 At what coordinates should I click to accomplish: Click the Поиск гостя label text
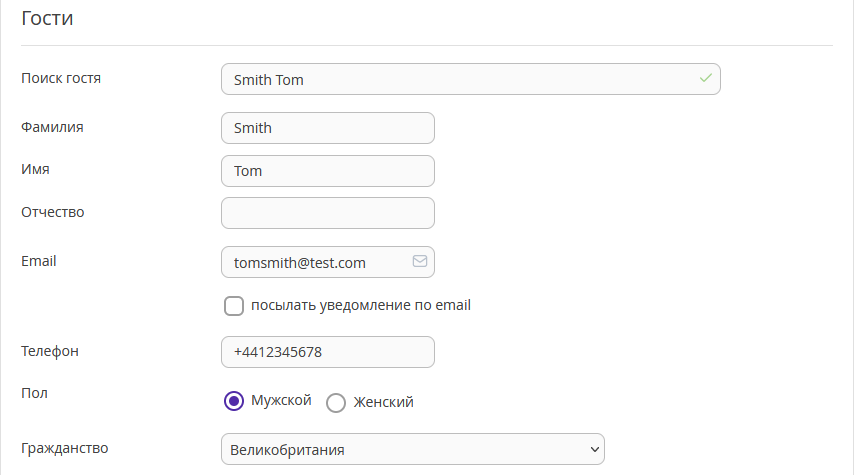tap(61, 78)
